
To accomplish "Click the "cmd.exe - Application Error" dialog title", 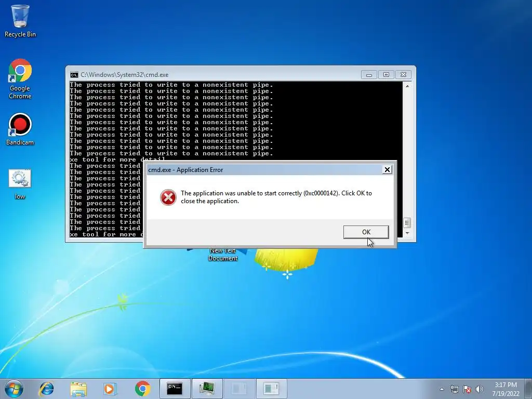I will click(x=185, y=170).
